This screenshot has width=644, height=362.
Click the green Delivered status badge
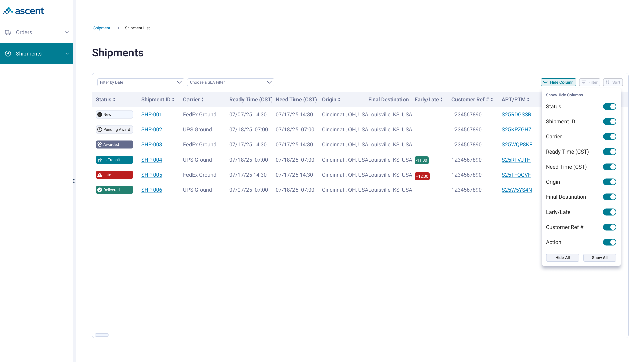pos(114,190)
